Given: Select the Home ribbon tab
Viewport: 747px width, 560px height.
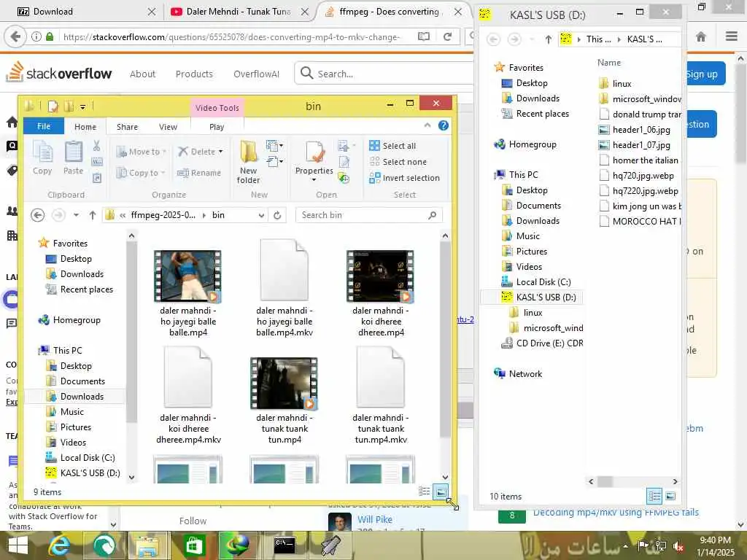Looking at the screenshot, I should click(x=85, y=127).
